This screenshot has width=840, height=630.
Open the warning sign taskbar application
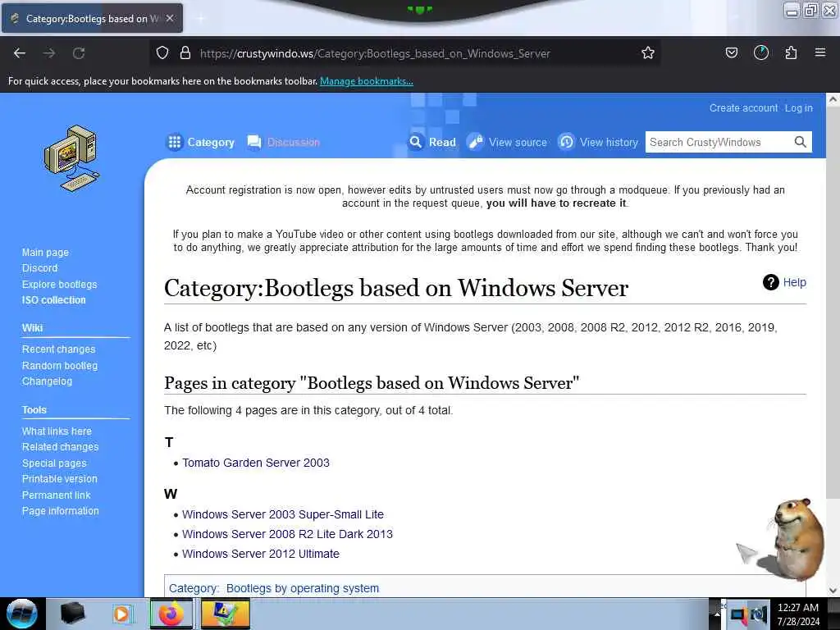click(226, 614)
